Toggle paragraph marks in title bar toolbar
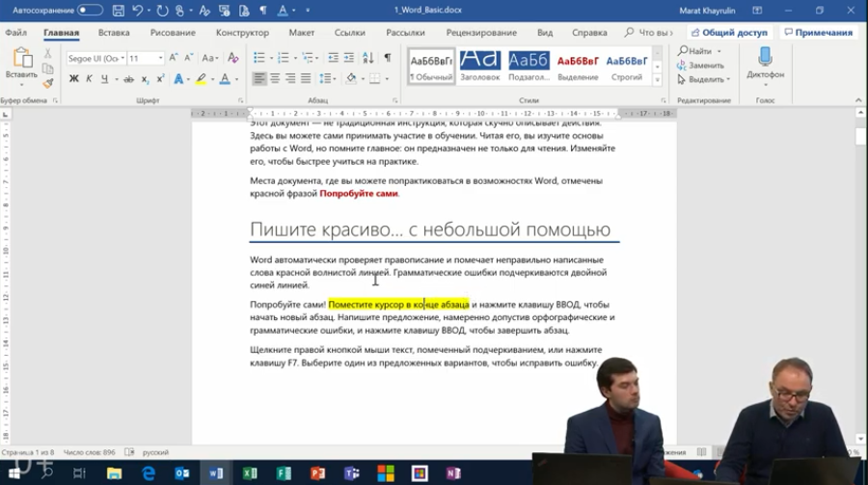Viewport: 868px width, 485px height. tap(263, 10)
